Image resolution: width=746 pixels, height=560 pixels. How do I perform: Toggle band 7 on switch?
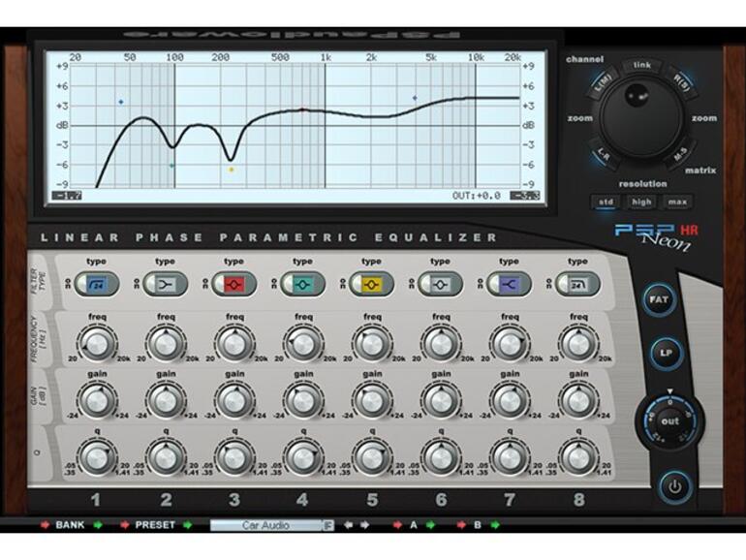pos(493,285)
